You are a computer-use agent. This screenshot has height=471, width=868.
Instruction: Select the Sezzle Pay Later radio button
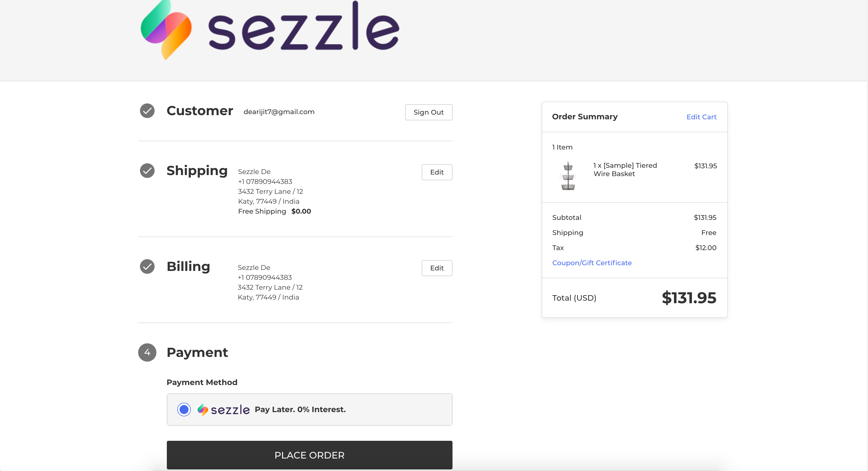tap(184, 410)
